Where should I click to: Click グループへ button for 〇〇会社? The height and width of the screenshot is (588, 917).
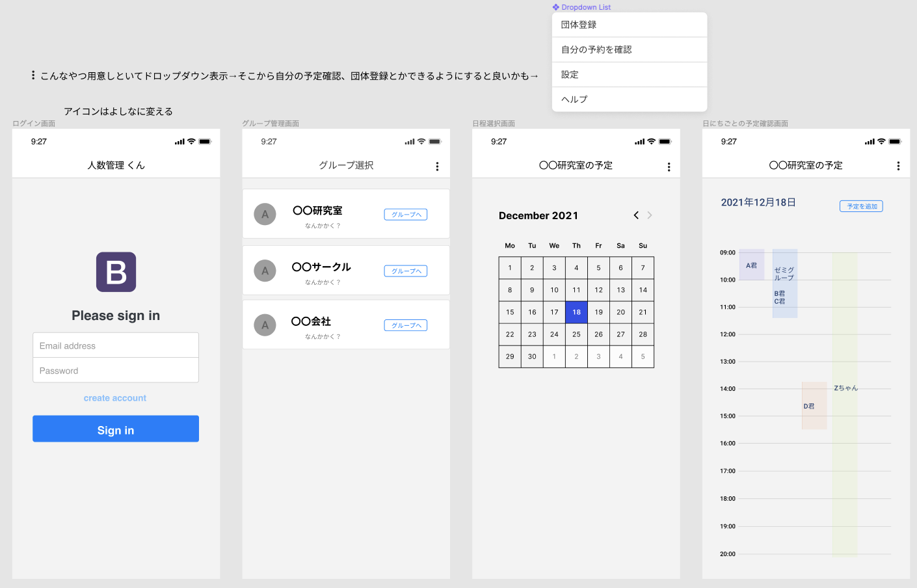tap(406, 325)
